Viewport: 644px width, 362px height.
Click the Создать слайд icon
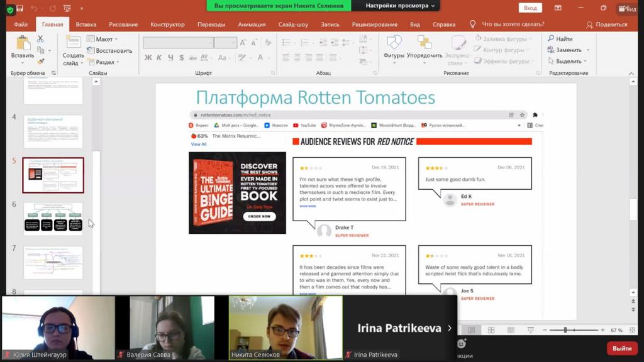click(x=73, y=43)
